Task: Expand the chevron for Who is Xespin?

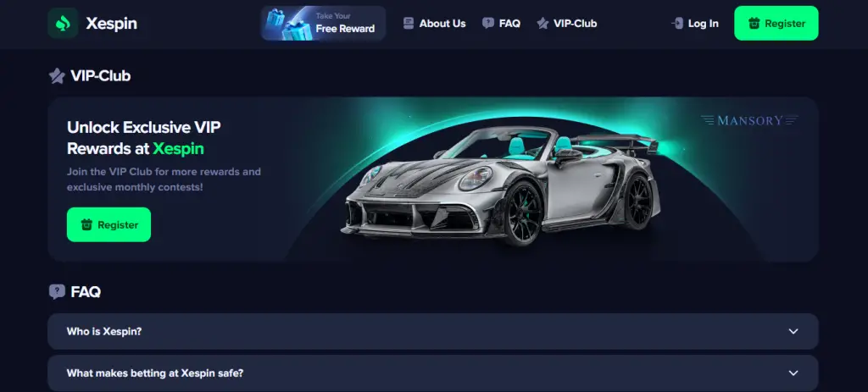Action: click(x=793, y=331)
